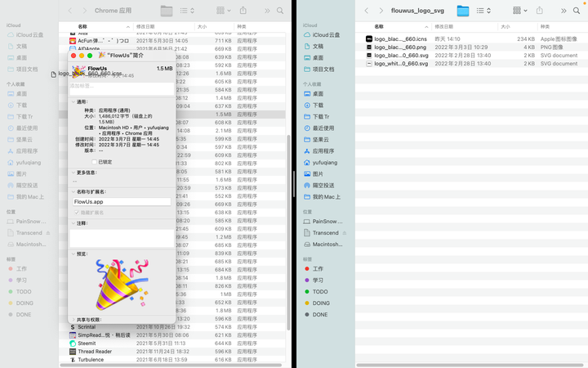Collapse the 注释 section in FlowUs info
Viewport: 588px width, 368px height.
(x=73, y=223)
